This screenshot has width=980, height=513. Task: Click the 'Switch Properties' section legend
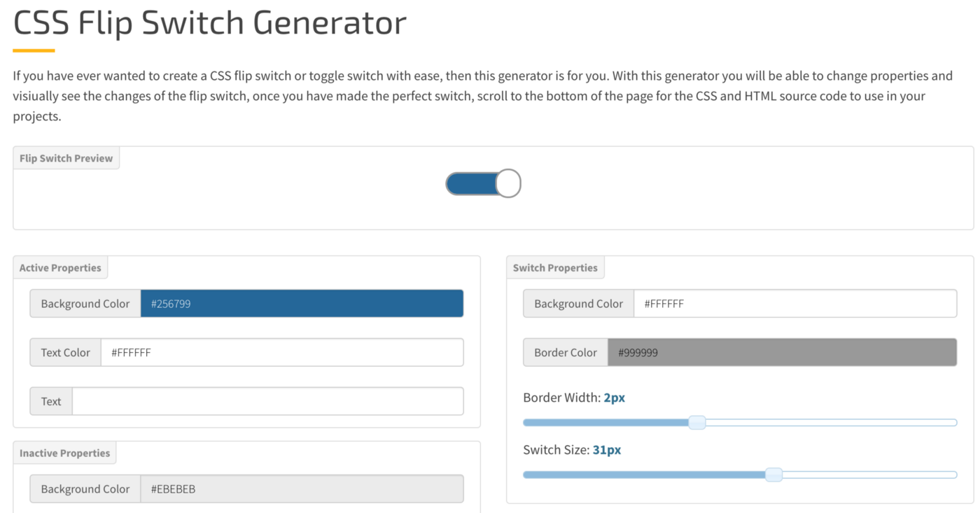click(x=555, y=268)
